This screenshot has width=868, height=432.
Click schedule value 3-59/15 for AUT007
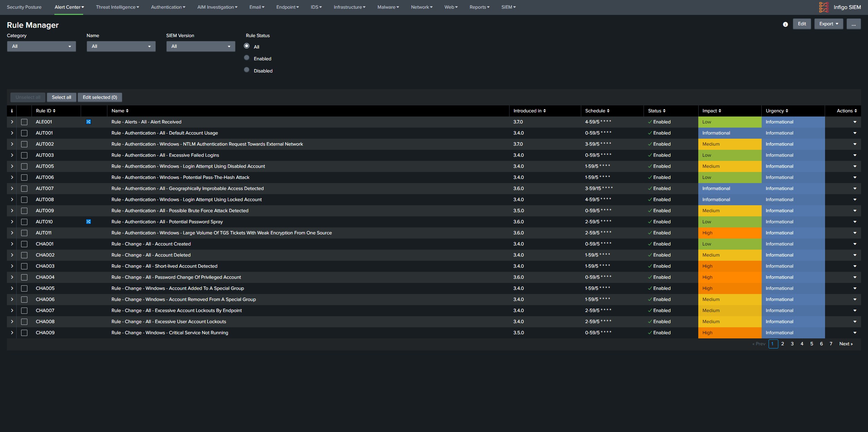599,189
